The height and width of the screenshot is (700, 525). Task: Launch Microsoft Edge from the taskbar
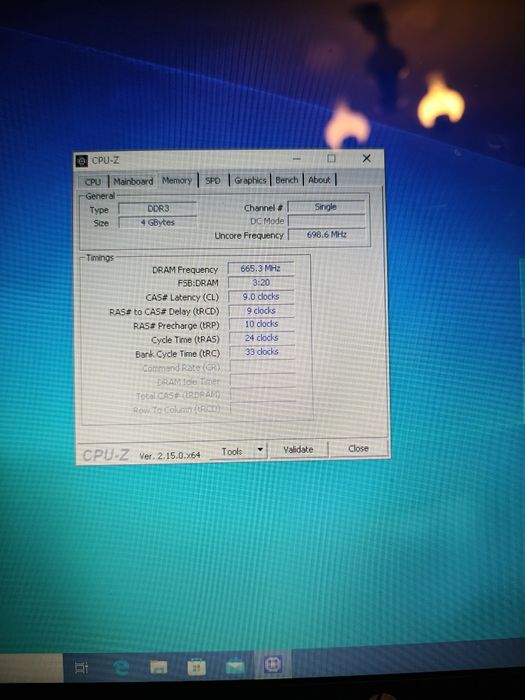pyautogui.click(x=121, y=667)
